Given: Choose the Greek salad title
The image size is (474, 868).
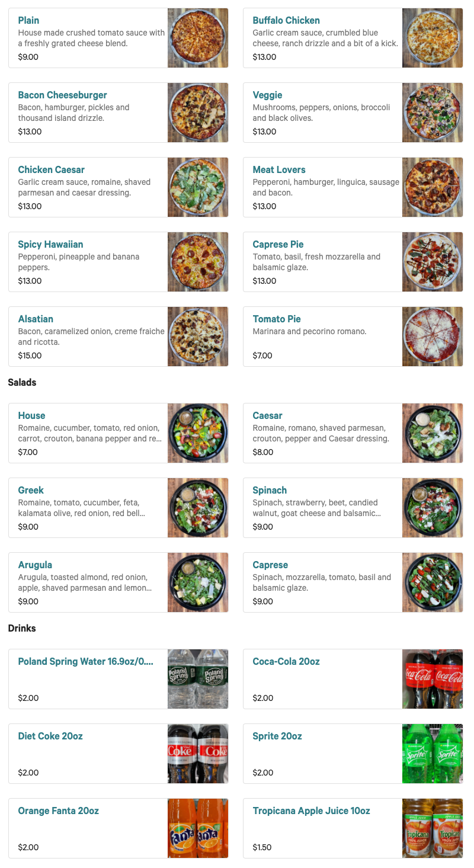Looking at the screenshot, I should (31, 491).
